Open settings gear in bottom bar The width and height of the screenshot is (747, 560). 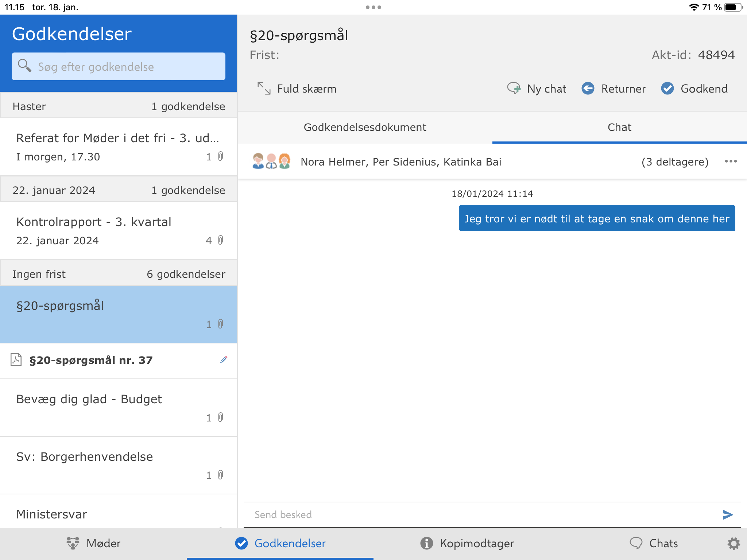734,543
